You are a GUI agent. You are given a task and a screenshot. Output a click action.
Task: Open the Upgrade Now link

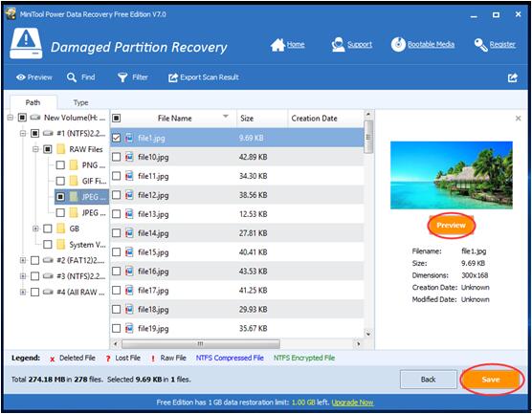[x=352, y=403]
